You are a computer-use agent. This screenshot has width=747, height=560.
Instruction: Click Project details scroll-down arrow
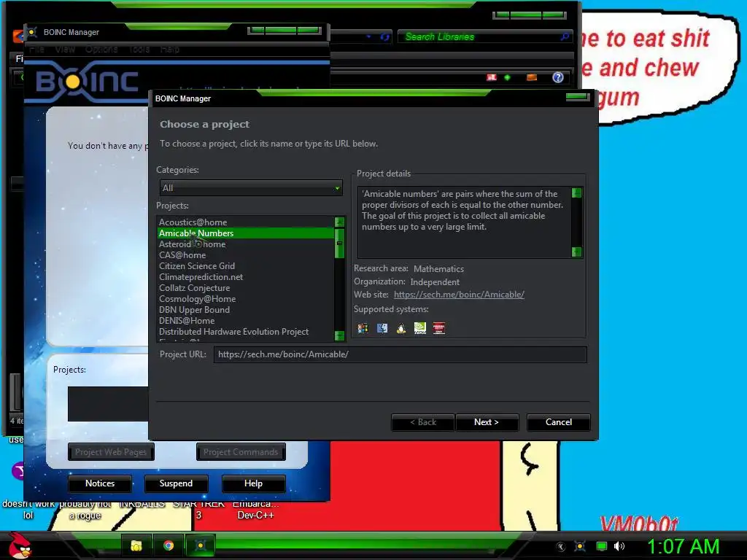(x=576, y=252)
